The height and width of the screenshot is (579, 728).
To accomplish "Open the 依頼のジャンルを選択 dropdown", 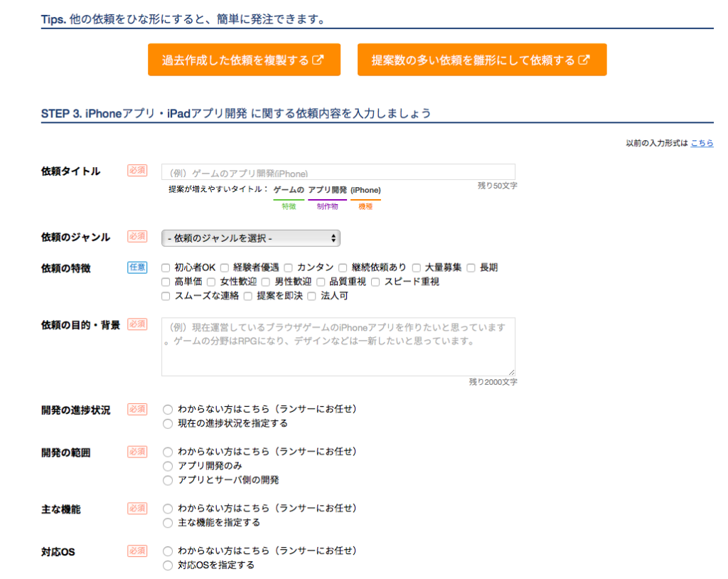I will coord(251,238).
